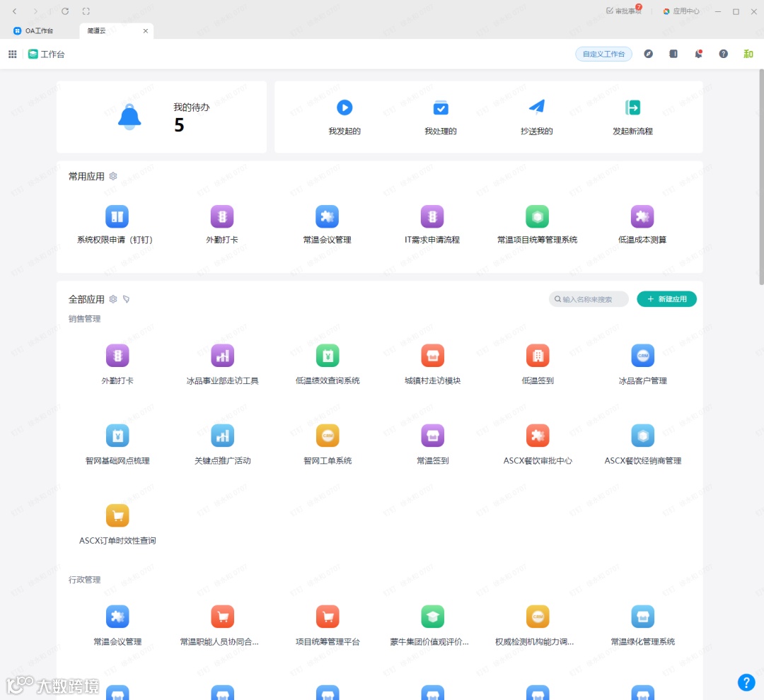Close the 简道云 tab

[145, 30]
